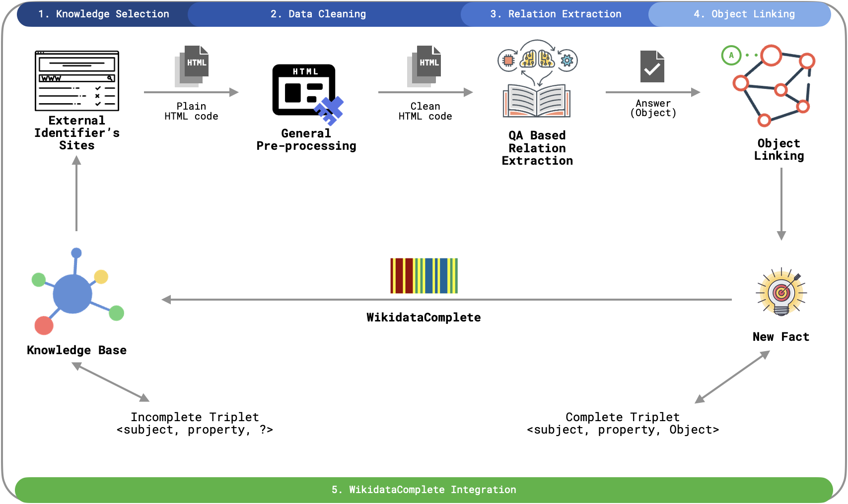Select the Plain HTML code file icon
The image size is (848, 504).
(192, 66)
